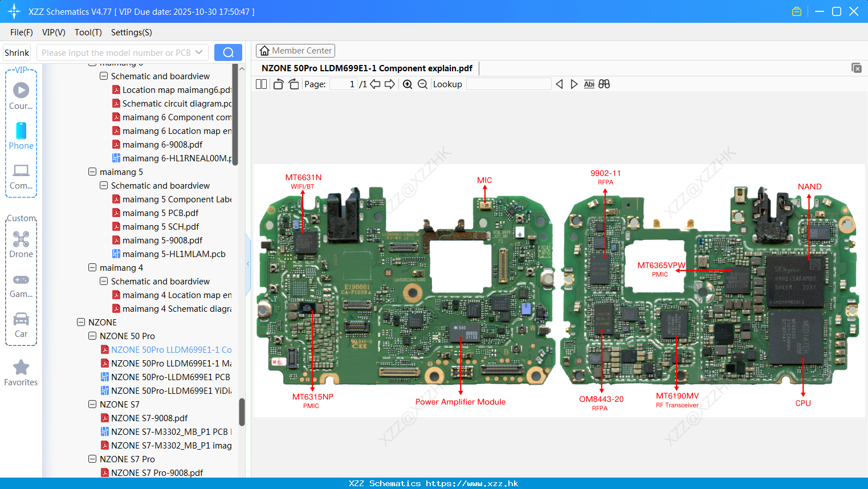Open the Settings(S) menu
This screenshot has width=868, height=489.
(x=132, y=32)
